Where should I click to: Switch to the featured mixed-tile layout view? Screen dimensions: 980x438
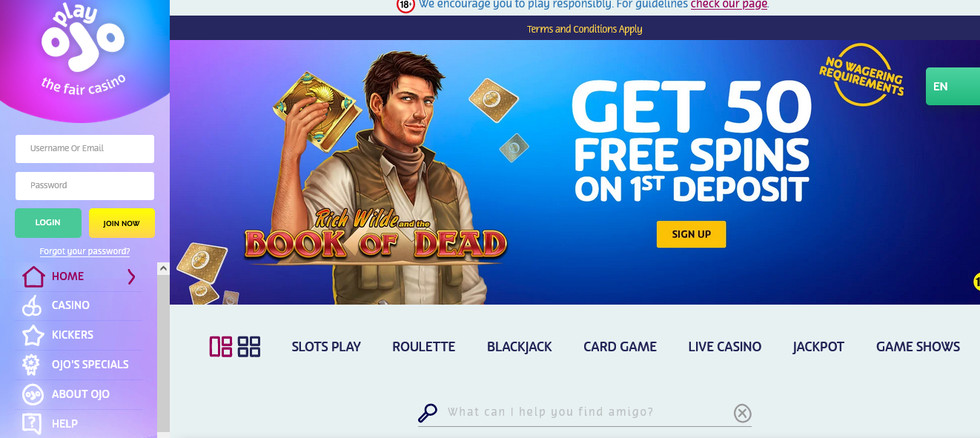(x=221, y=346)
